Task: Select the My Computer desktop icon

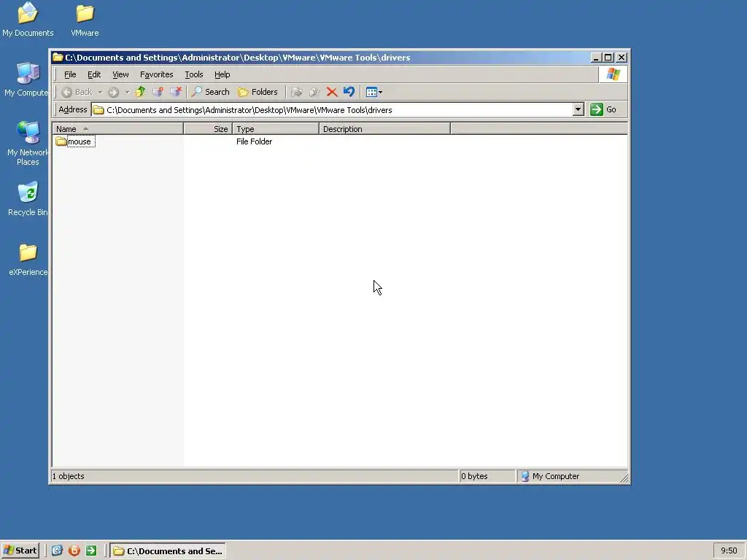Action: [x=27, y=79]
